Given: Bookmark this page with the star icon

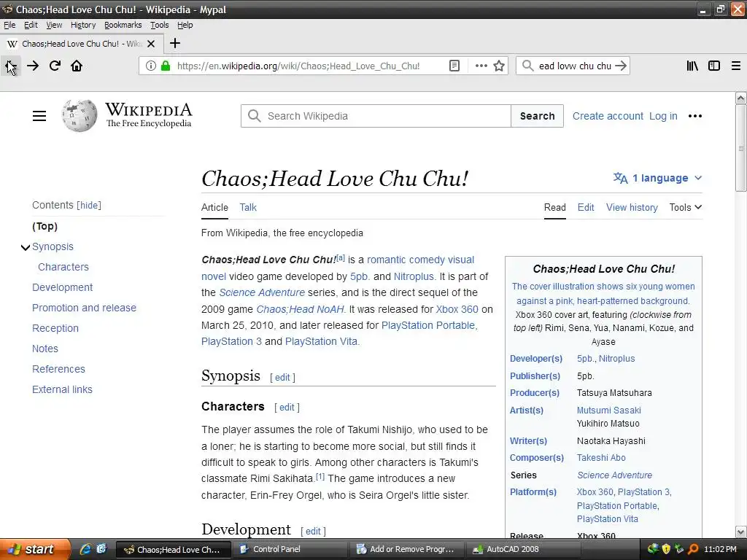Looking at the screenshot, I should [499, 66].
